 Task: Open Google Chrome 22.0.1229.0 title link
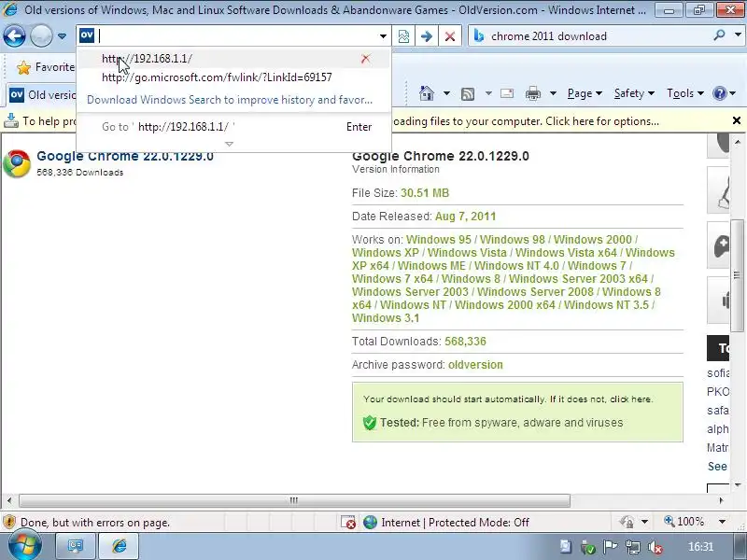(x=125, y=156)
